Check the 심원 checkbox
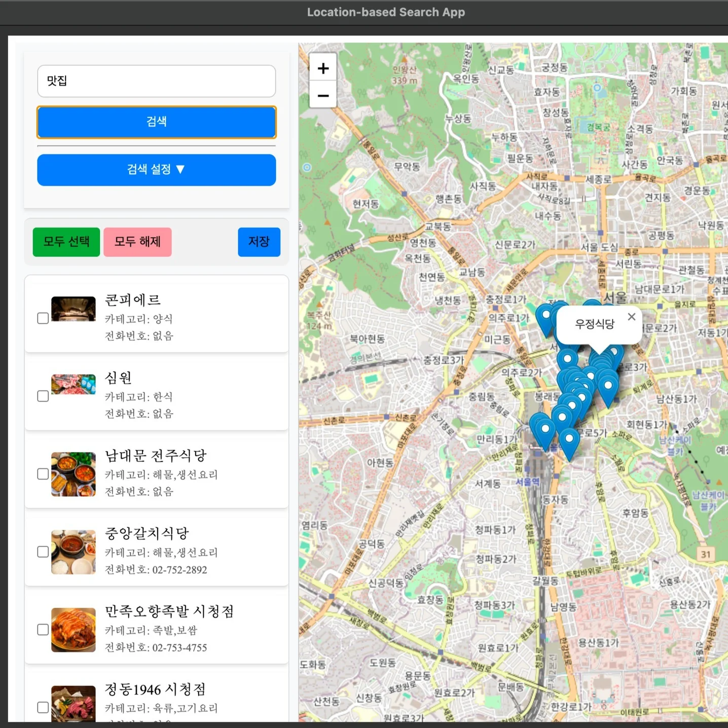 click(x=43, y=396)
